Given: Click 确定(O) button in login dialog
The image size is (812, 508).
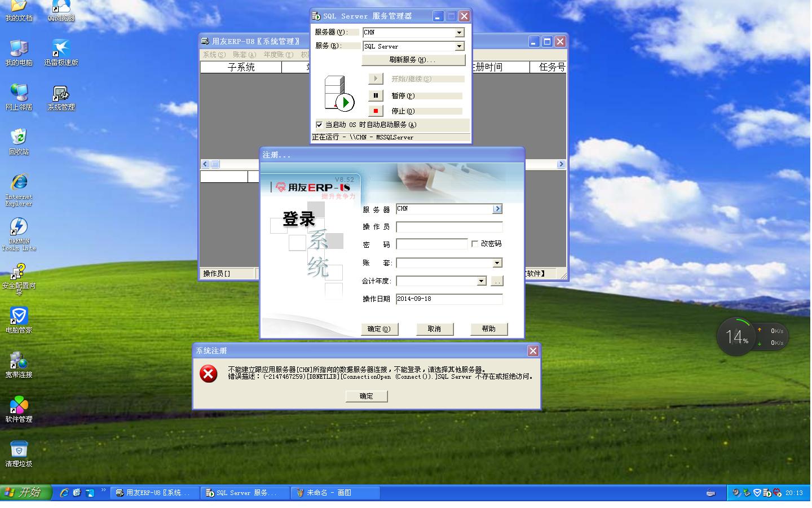Looking at the screenshot, I should point(379,329).
